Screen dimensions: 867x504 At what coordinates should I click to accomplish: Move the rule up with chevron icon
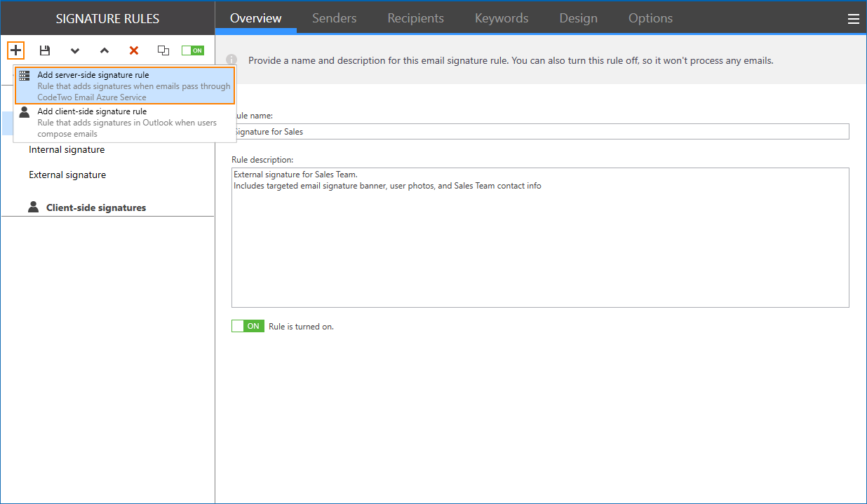[104, 50]
